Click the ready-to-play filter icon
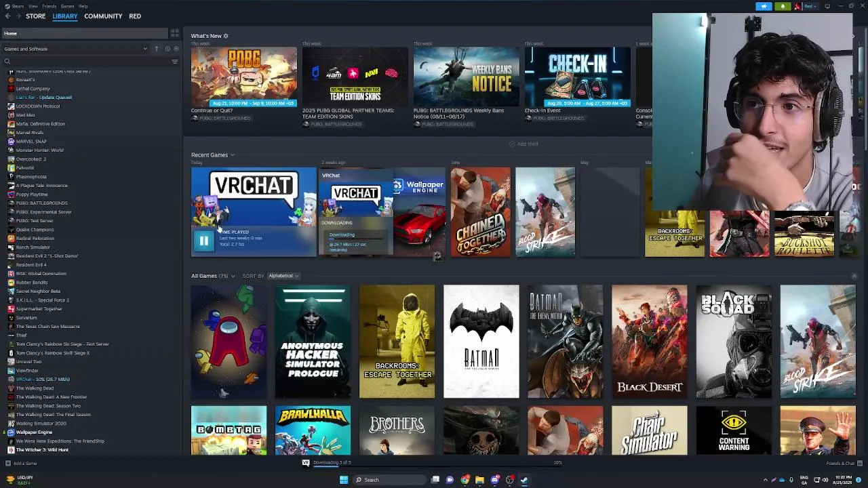 click(x=176, y=49)
